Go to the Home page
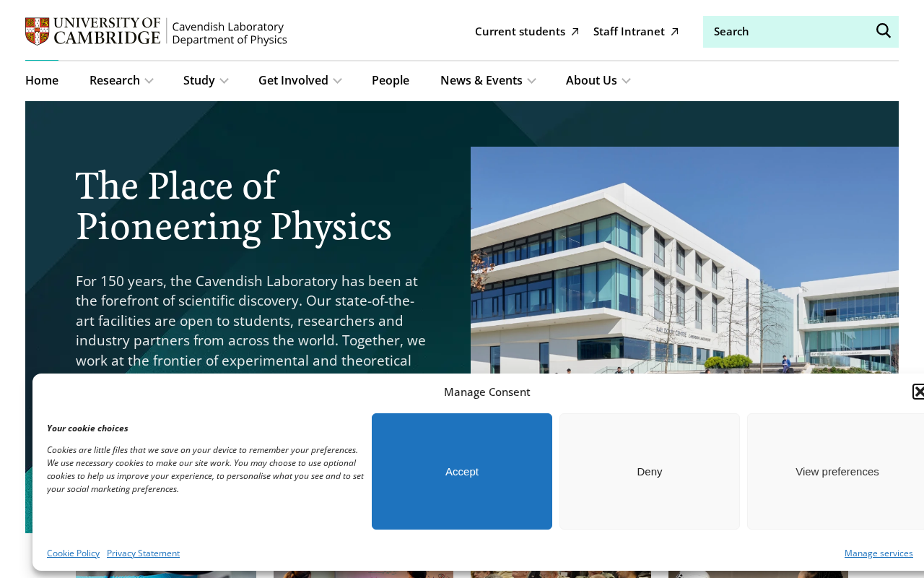 click(x=42, y=80)
